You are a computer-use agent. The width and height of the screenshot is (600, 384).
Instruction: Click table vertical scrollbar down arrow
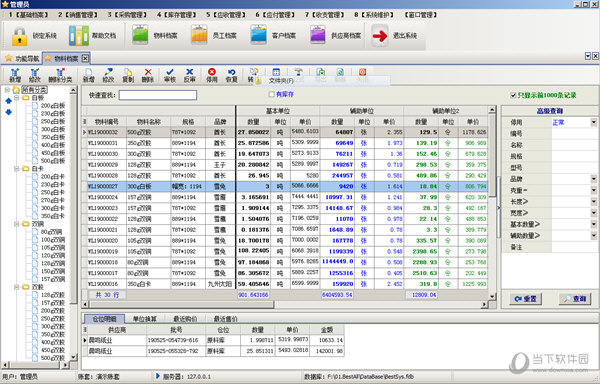tap(492, 296)
